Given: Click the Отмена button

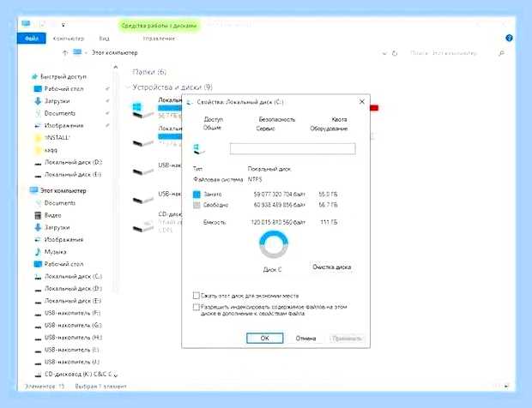Looking at the screenshot, I should [305, 338].
